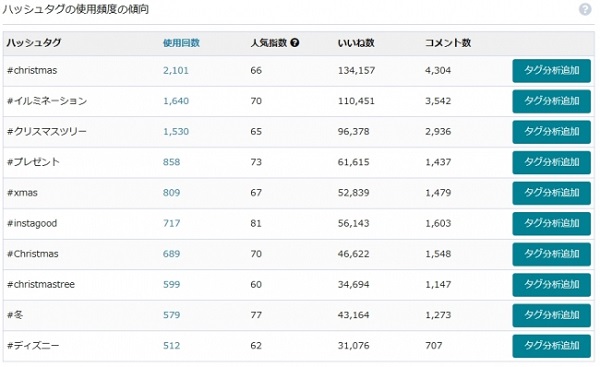Add #冬 to tag analysis
Screen dimensions: 600x367
coord(551,315)
